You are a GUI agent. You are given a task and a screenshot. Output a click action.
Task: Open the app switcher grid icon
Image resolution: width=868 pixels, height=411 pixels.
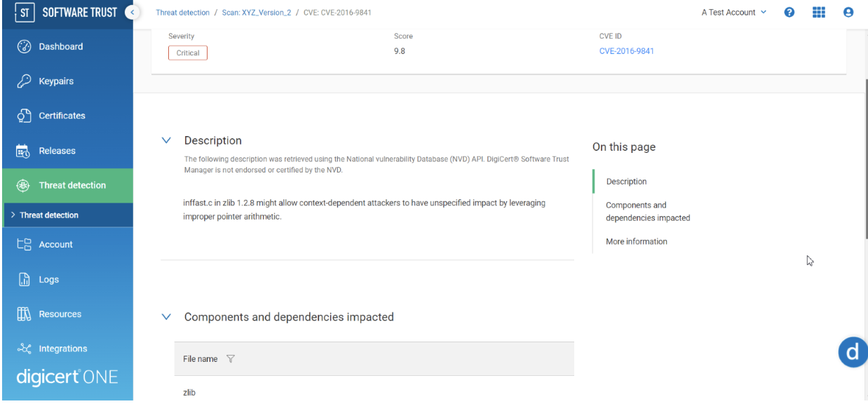[818, 13]
